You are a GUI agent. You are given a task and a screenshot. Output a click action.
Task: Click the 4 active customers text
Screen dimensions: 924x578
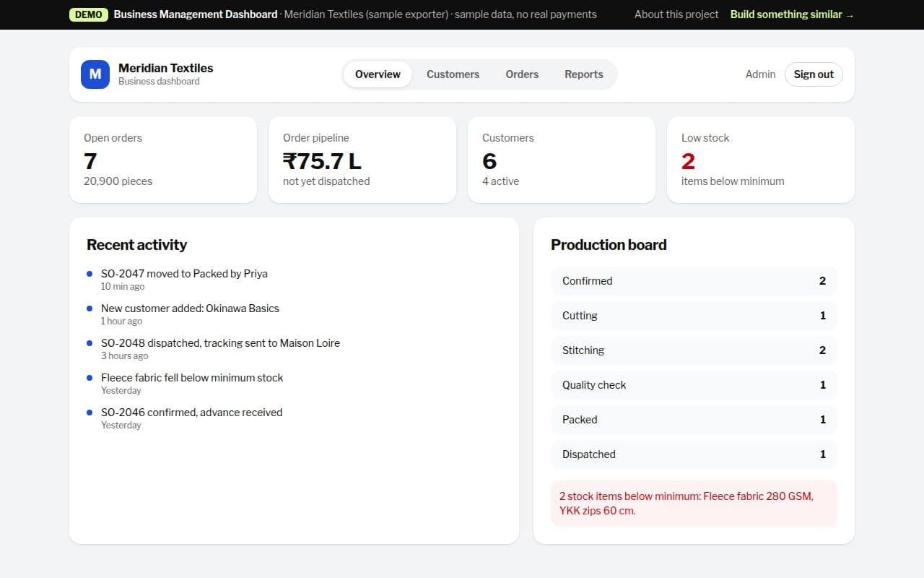500,181
